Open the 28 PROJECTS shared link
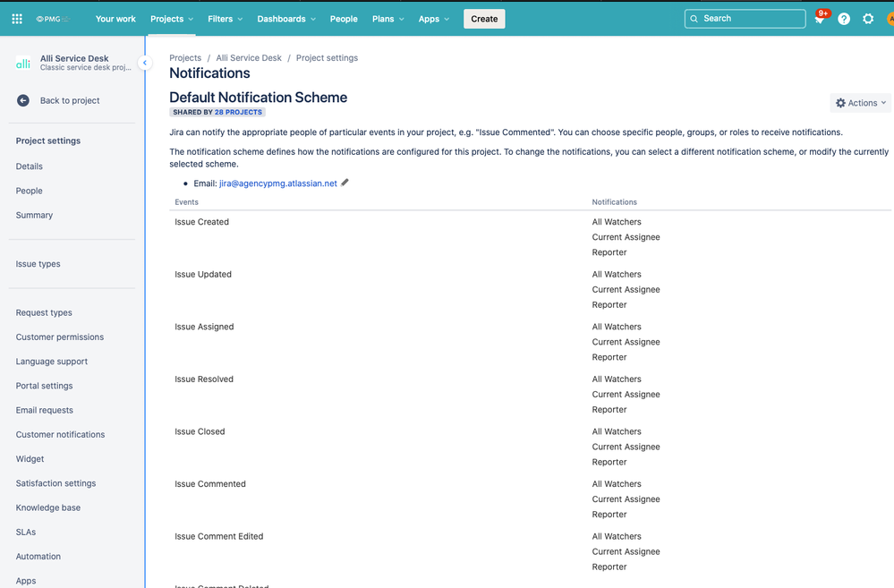This screenshot has width=894, height=588. tap(238, 113)
